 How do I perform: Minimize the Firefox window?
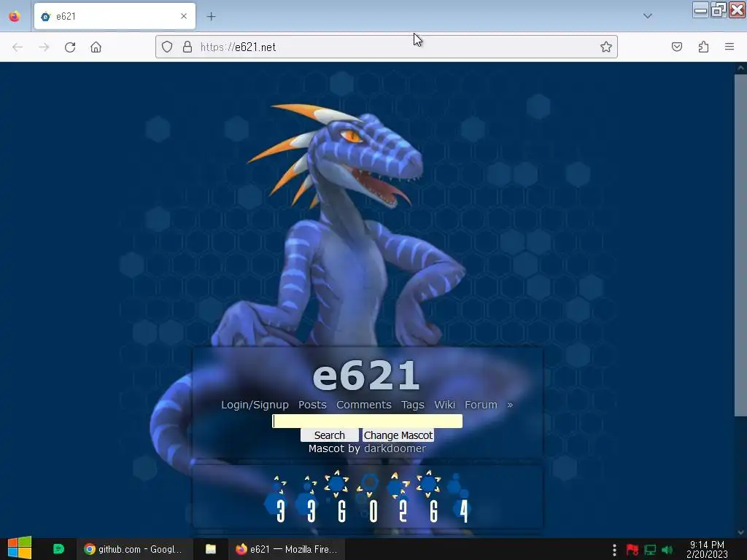[x=700, y=10]
